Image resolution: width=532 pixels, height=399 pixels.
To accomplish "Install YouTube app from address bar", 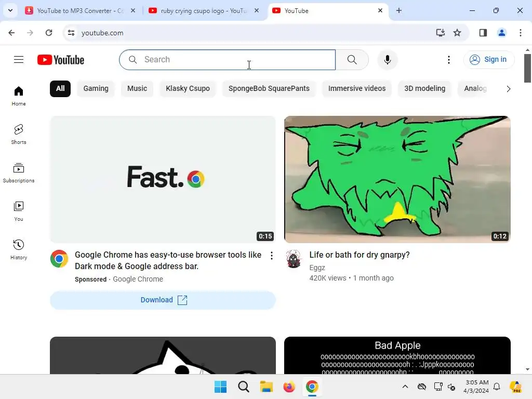I will [x=440, y=33].
